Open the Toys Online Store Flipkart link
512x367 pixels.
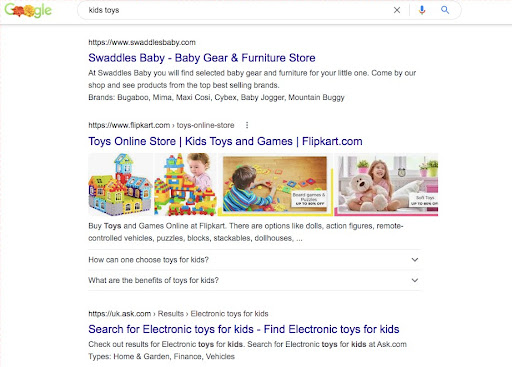(x=225, y=141)
